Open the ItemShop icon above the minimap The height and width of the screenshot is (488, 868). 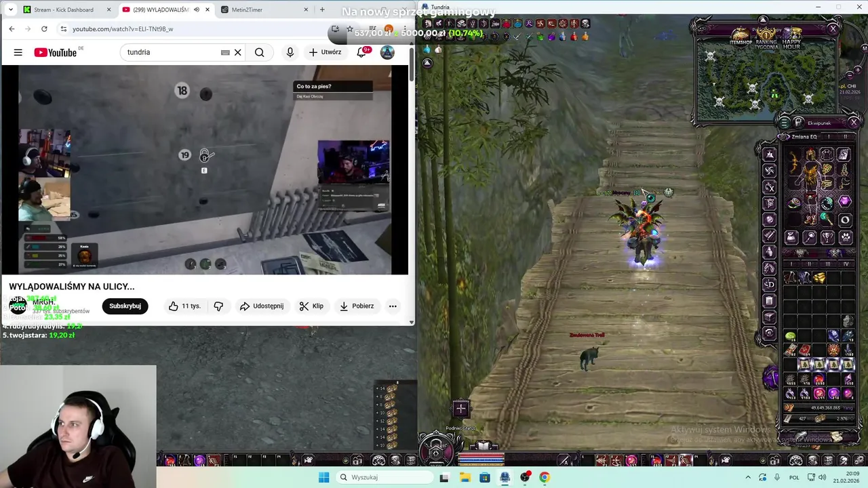(741, 37)
